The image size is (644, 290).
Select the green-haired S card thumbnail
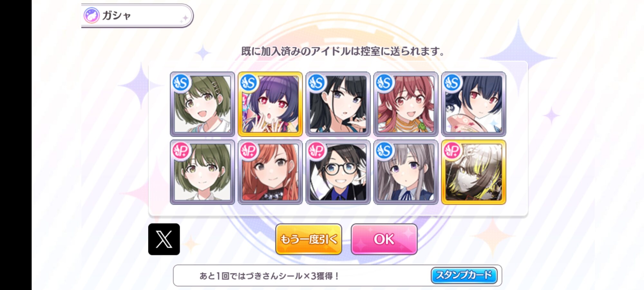[x=202, y=104]
